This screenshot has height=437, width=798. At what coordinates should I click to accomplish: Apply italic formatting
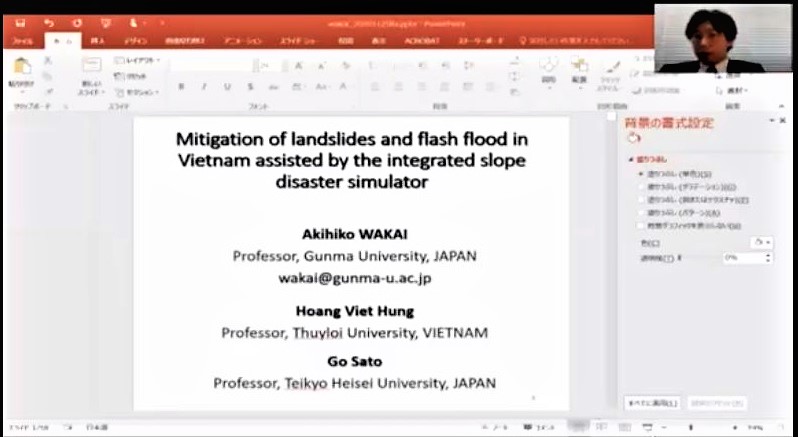click(x=204, y=87)
